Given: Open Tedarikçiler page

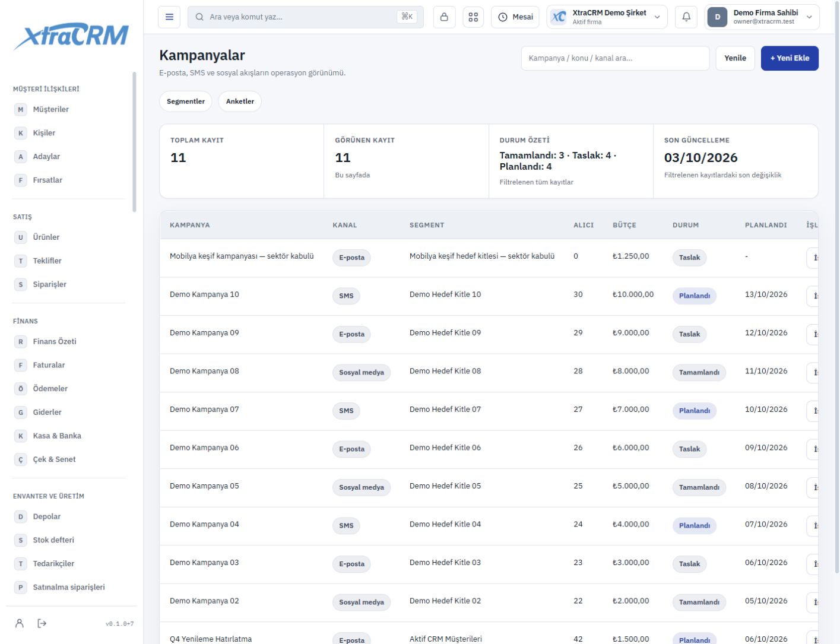Looking at the screenshot, I should [69, 563].
